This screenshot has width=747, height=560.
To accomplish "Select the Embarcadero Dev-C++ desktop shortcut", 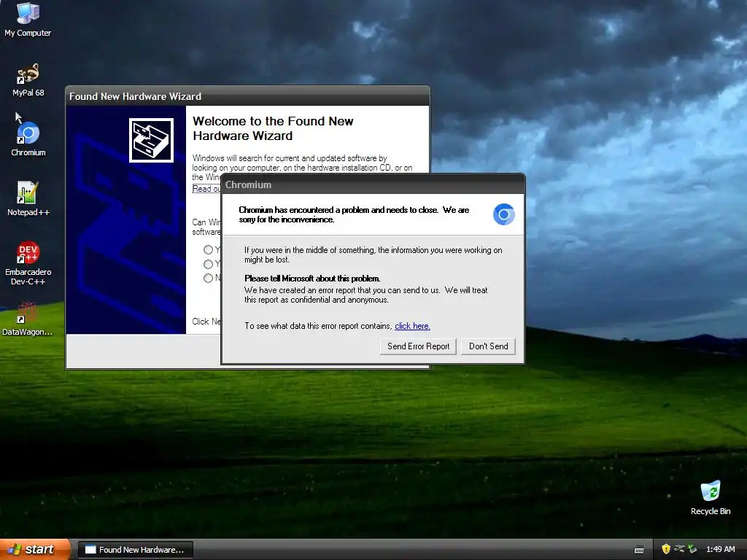I will click(x=28, y=262).
